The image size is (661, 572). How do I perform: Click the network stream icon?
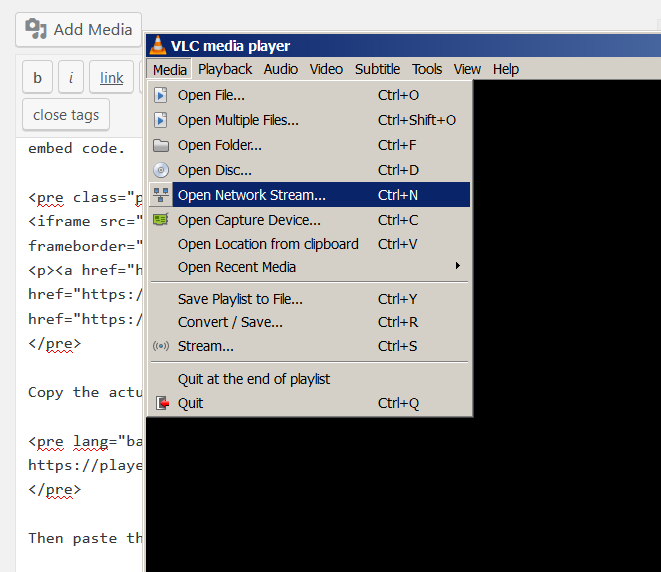161,195
